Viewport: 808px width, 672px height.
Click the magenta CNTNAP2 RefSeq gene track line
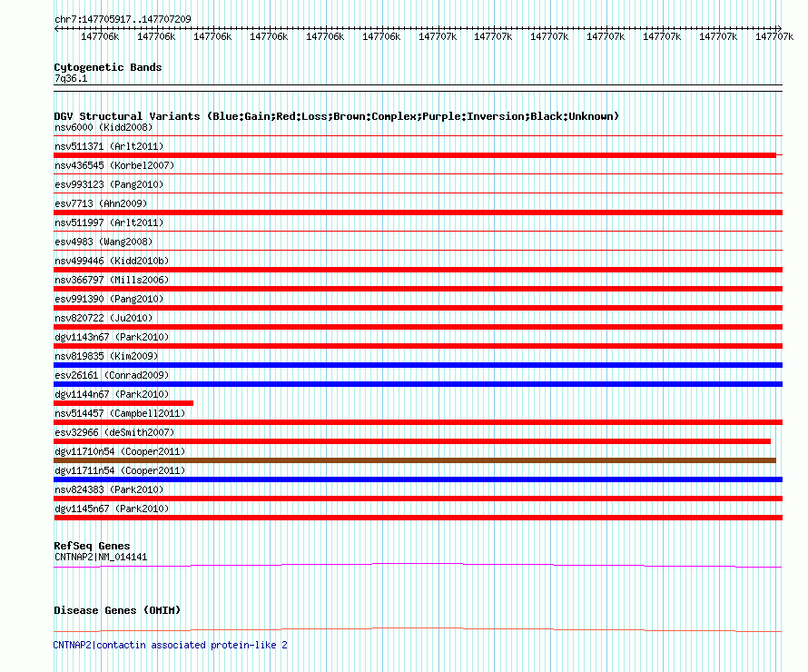[x=418, y=566]
